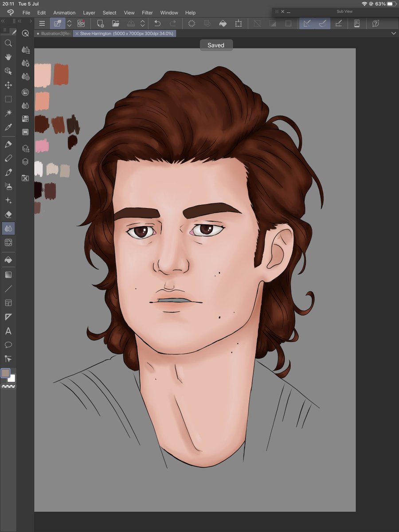The height and width of the screenshot is (532, 399).
Task: Open the Tool Property palette icon
Action: pos(25,63)
